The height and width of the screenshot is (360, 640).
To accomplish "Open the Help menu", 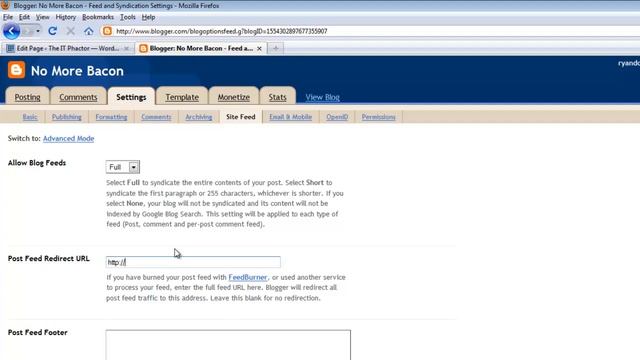I will (148, 17).
